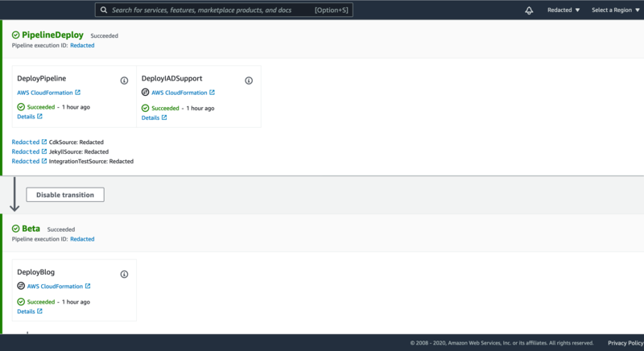Open AWS CloudFormation link under DeployPipeline
644x351 pixels.
45,93
